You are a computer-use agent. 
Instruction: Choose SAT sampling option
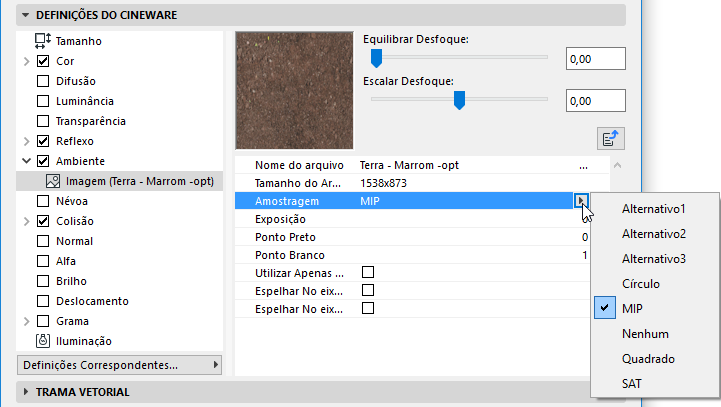point(655,384)
